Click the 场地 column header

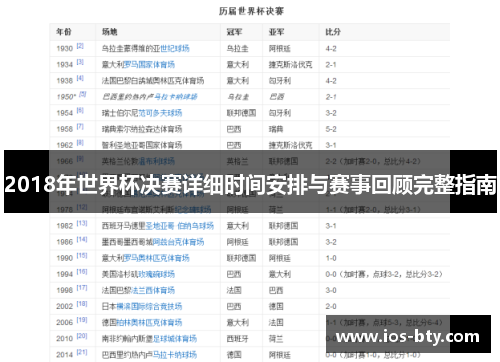(x=109, y=32)
